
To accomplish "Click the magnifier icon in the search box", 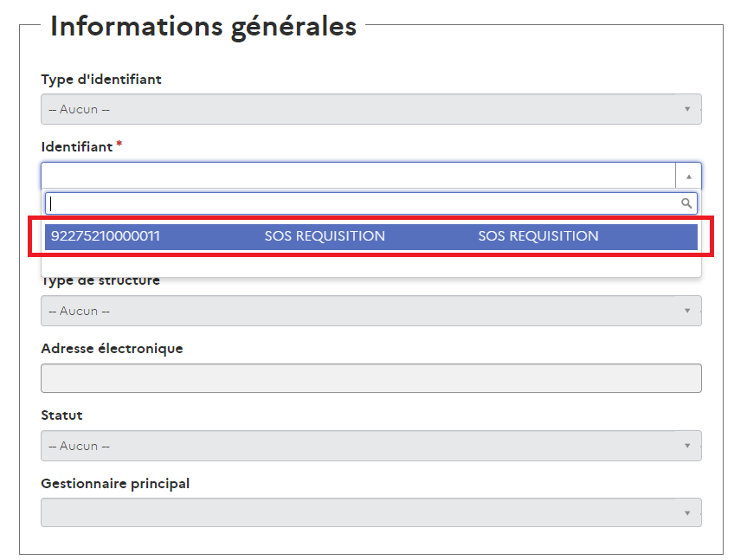I will 686,203.
